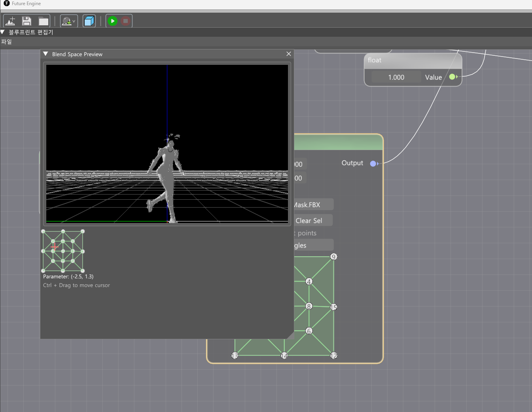Click the green Value output pin

[452, 77]
